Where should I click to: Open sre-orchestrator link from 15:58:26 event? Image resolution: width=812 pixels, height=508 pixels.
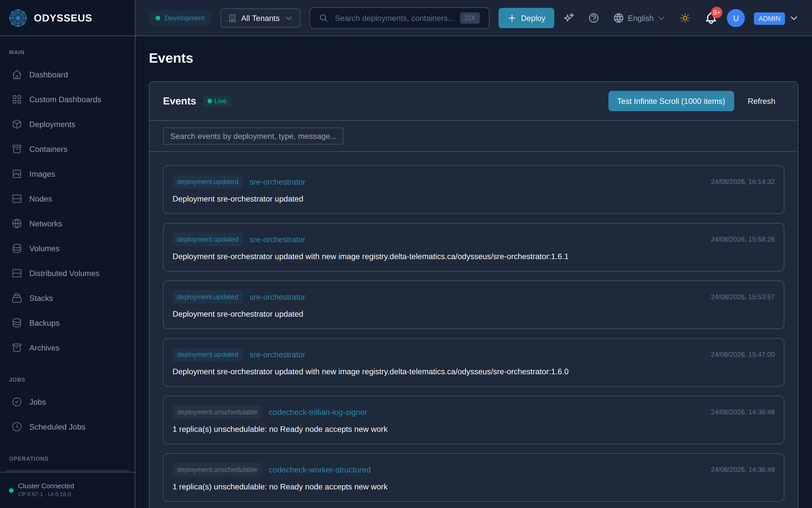tap(277, 240)
